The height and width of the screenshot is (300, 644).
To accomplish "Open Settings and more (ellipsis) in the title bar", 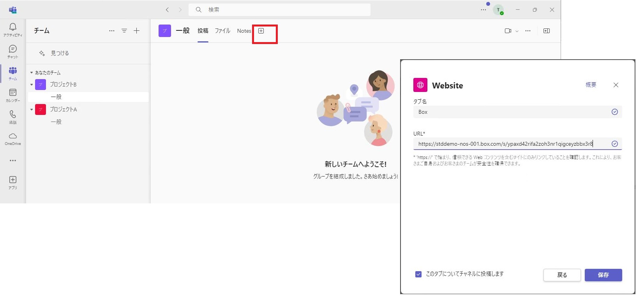I will pos(483,10).
